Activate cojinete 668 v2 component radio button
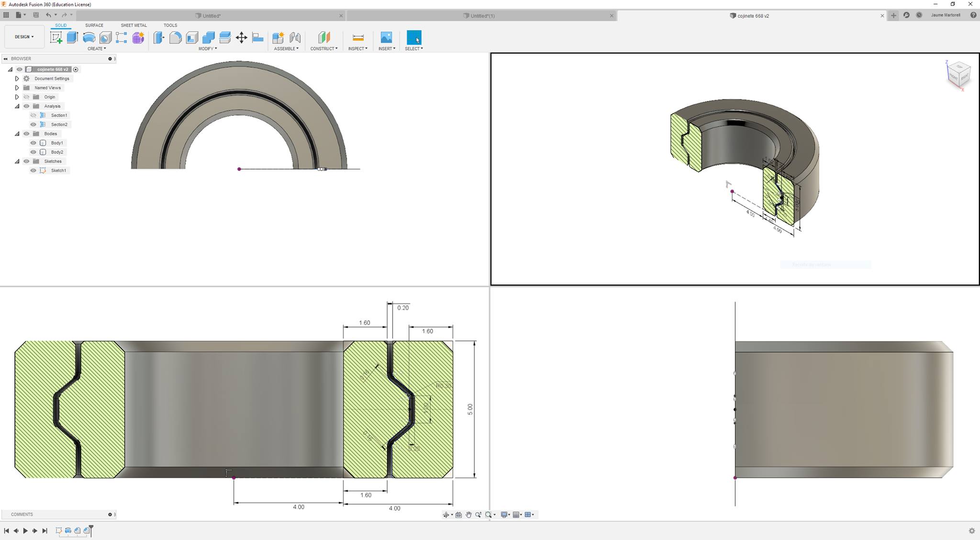980x540 pixels. pos(76,69)
